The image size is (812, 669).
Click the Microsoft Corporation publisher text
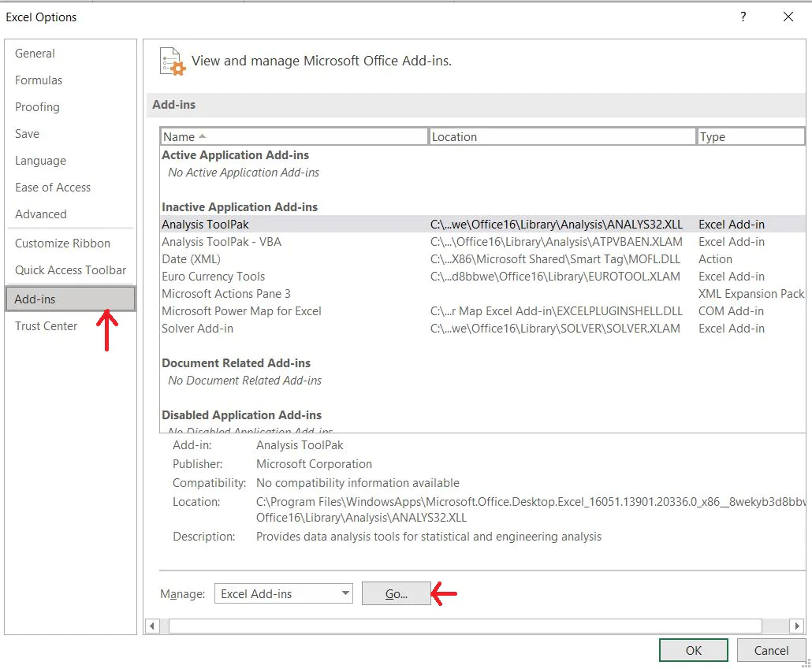314,464
